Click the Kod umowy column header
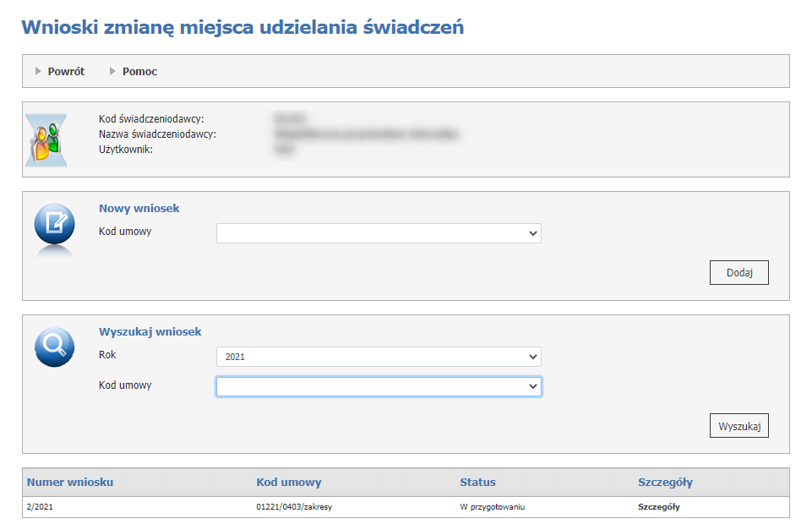Image resolution: width=812 pixels, height=524 pixels. click(288, 483)
